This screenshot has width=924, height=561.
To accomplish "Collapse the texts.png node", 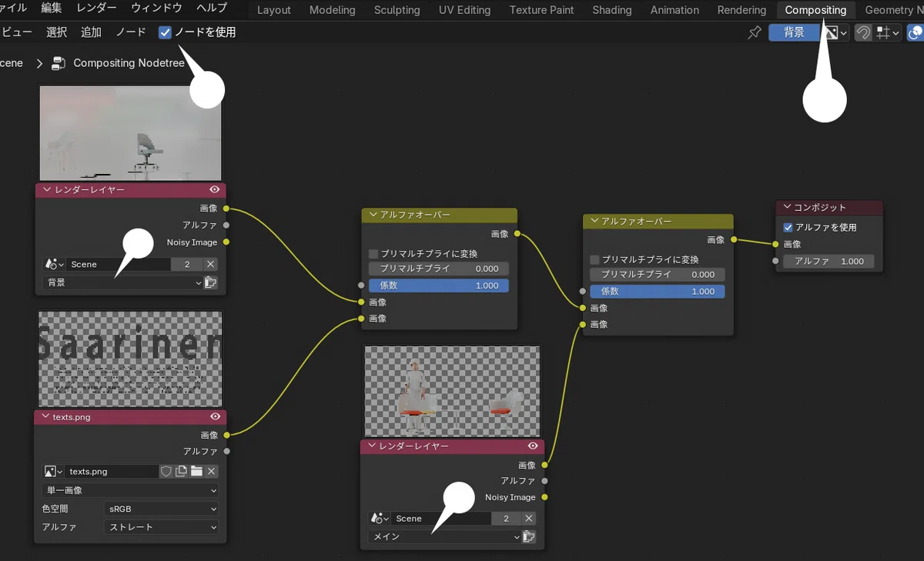I will tap(47, 416).
